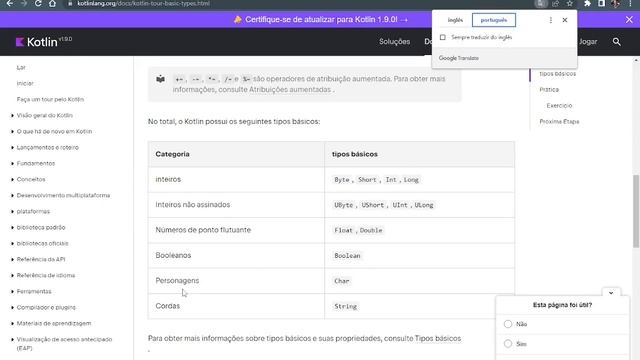Open the Soluções menu

coord(394,42)
